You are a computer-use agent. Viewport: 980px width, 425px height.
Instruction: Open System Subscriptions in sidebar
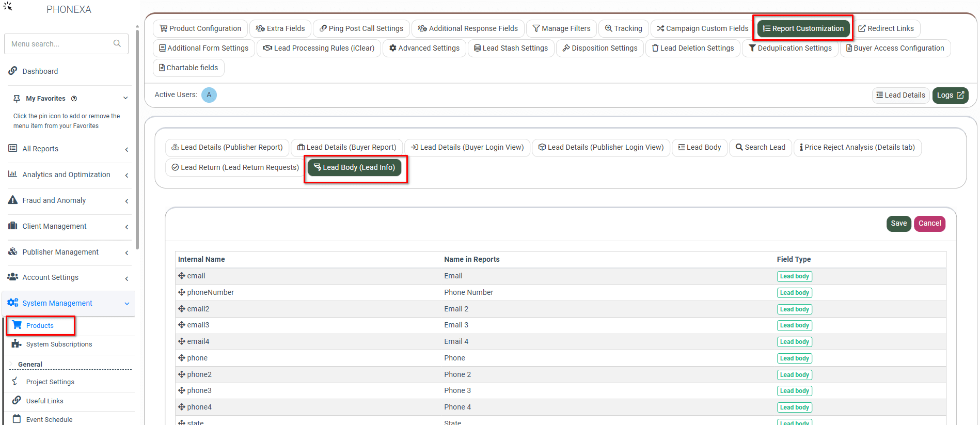pyautogui.click(x=59, y=344)
